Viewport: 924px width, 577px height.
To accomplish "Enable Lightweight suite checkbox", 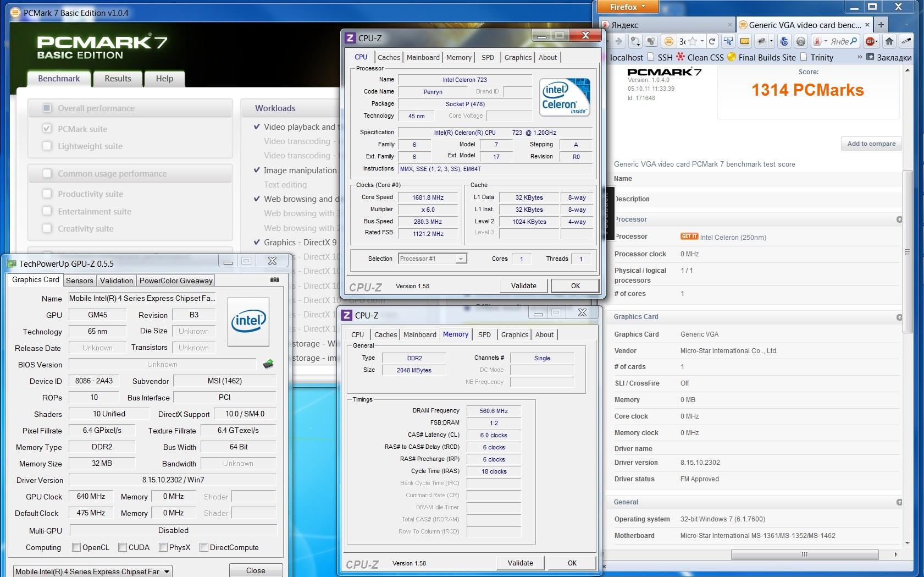I will [x=47, y=146].
